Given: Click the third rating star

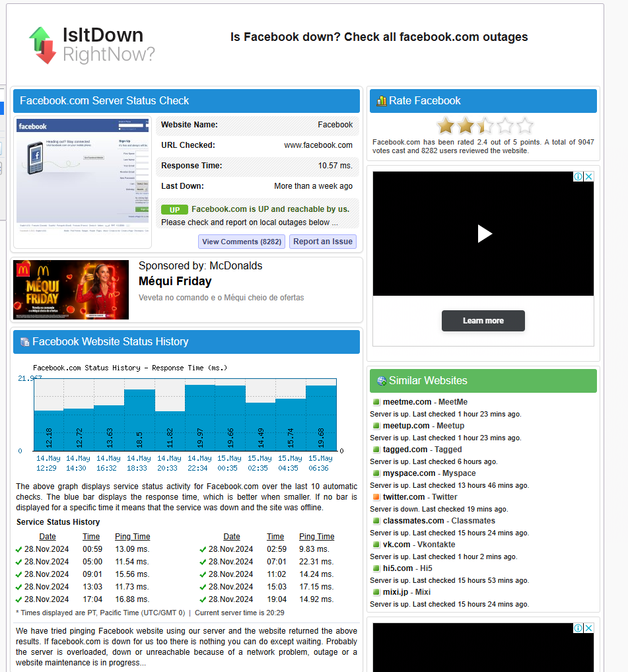Looking at the screenshot, I should [x=485, y=126].
